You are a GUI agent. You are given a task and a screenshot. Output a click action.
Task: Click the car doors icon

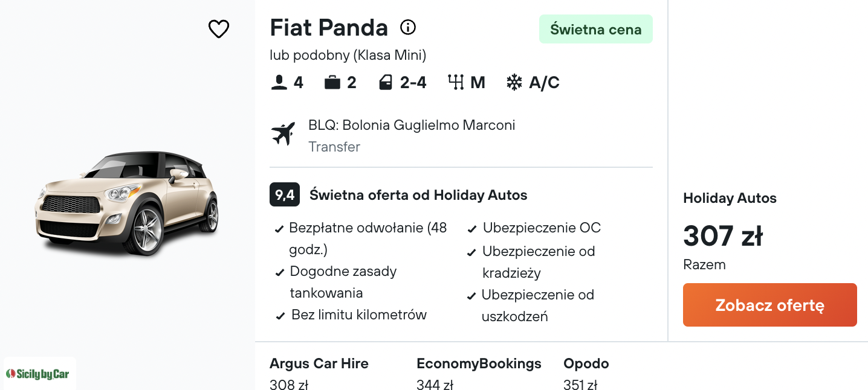click(386, 83)
